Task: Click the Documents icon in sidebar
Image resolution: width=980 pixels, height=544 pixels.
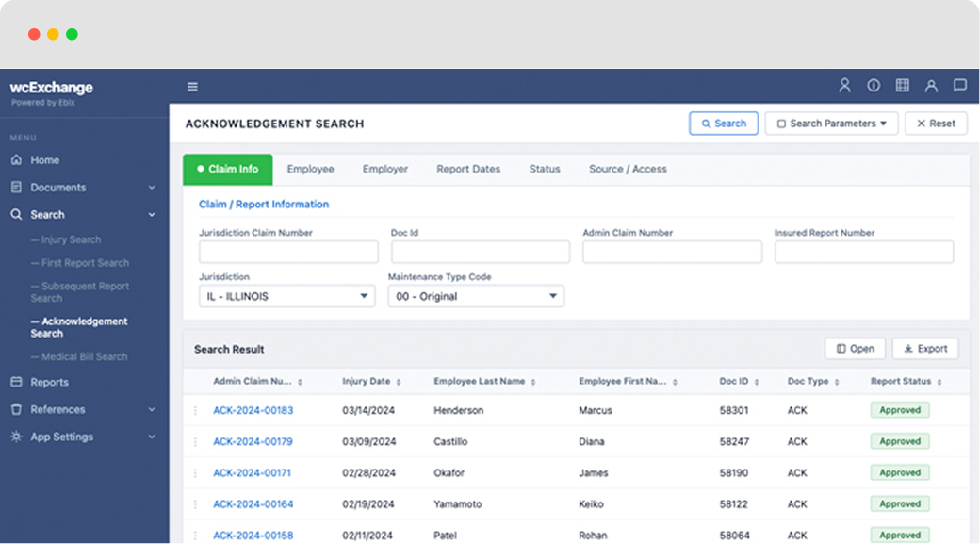Action: click(16, 187)
